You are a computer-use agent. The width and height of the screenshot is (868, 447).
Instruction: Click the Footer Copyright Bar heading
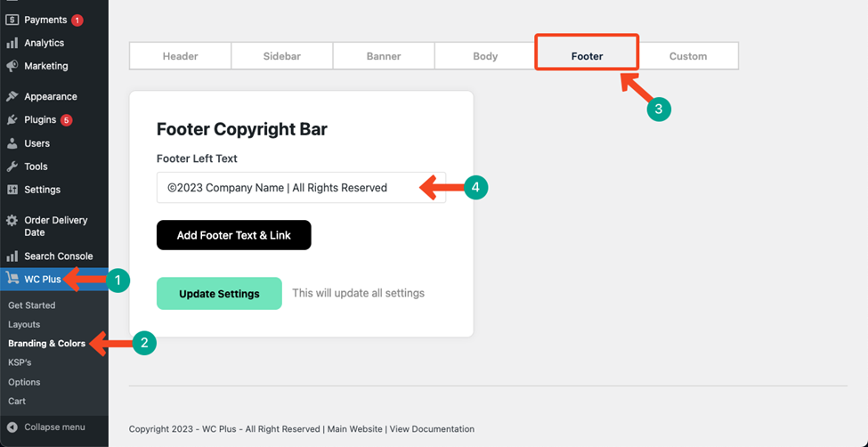point(242,129)
